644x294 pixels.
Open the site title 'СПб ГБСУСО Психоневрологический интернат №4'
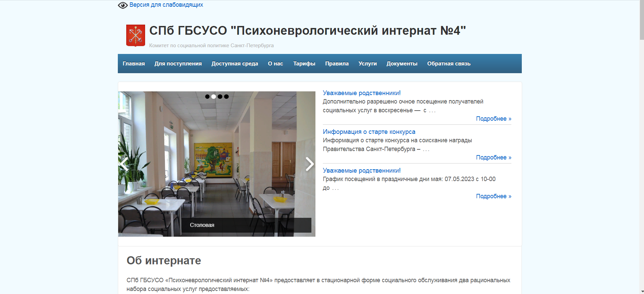(307, 31)
